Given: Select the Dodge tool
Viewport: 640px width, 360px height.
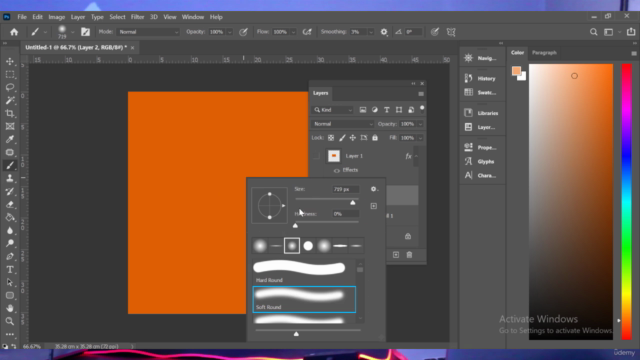Looking at the screenshot, I should pos(10,244).
